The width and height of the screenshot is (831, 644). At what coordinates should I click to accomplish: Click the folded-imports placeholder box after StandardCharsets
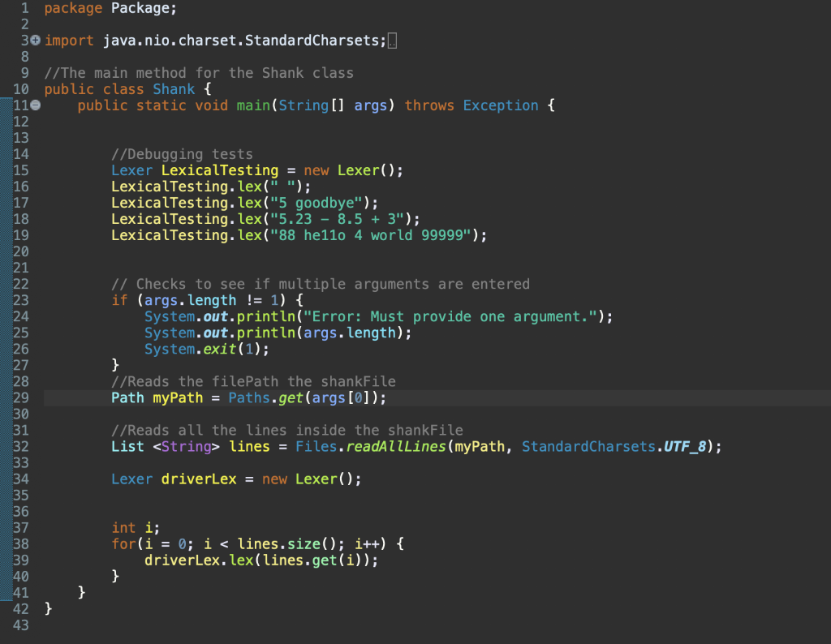click(x=392, y=41)
